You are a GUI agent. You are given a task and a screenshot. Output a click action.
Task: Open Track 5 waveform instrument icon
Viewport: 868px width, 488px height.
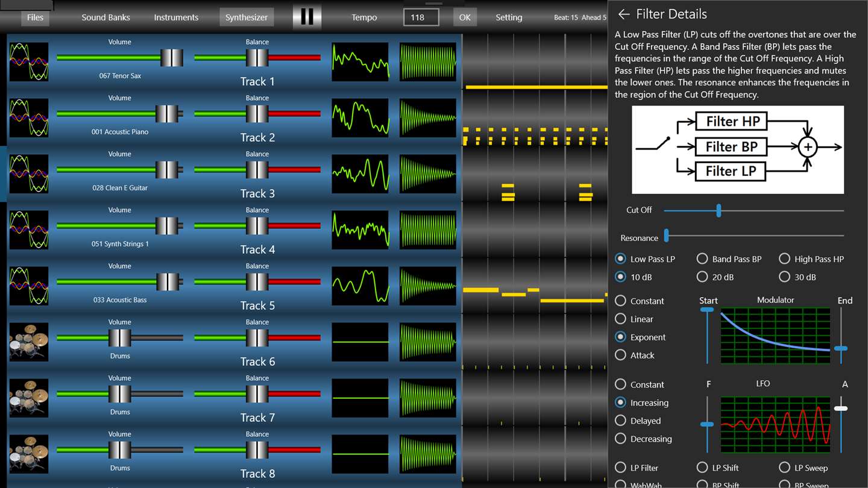pyautogui.click(x=29, y=286)
